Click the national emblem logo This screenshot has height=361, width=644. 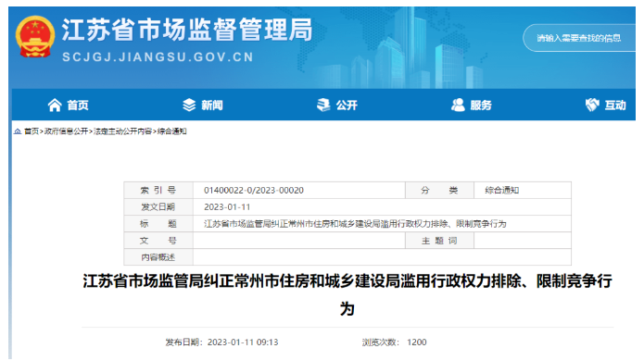(35, 37)
